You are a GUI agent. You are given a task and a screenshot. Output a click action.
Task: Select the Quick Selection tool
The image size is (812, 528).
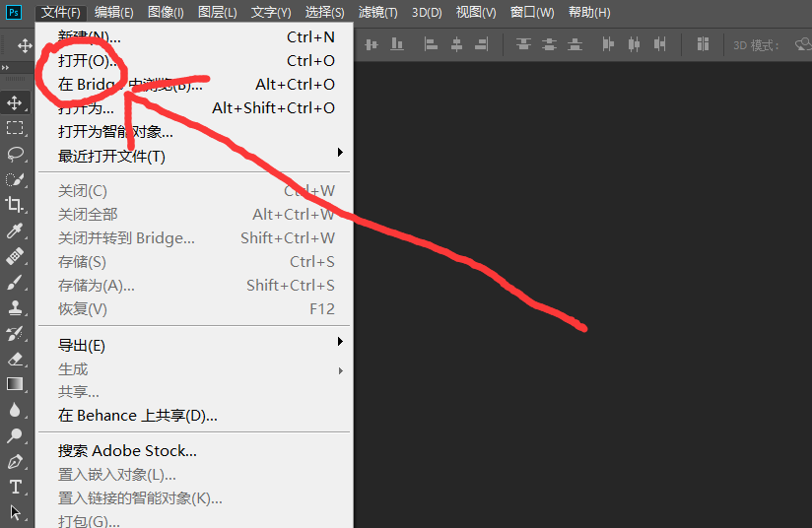[x=15, y=179]
